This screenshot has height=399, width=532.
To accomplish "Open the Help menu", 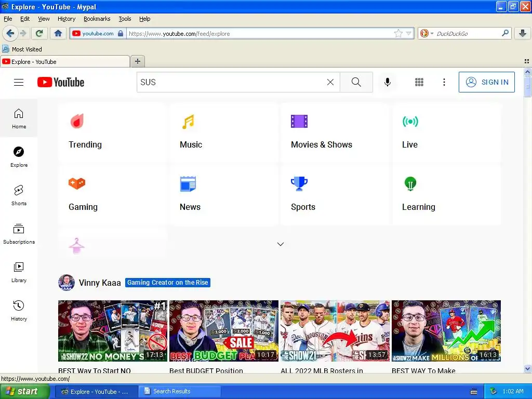I will (x=144, y=19).
